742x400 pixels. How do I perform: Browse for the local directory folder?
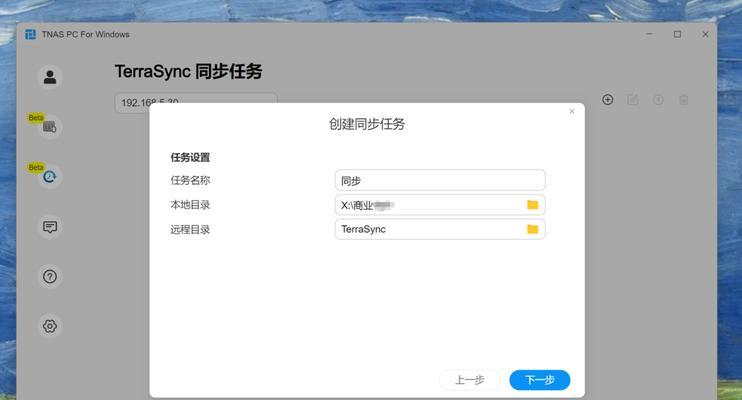coord(533,204)
